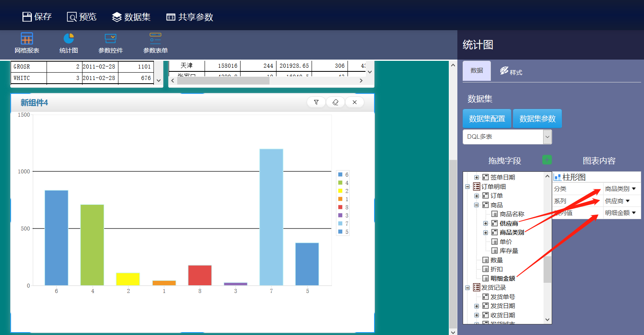644x335 pixels.
Task: Click the 数据集参数 button
Action: (x=537, y=119)
